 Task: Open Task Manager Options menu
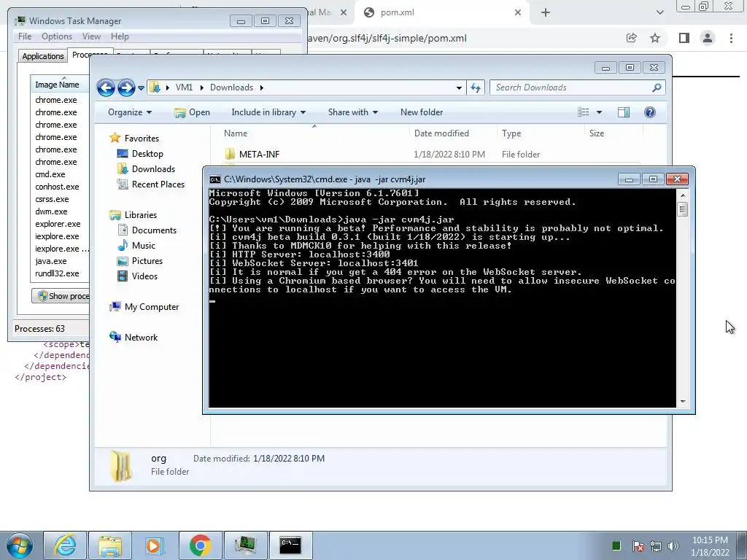tap(57, 36)
